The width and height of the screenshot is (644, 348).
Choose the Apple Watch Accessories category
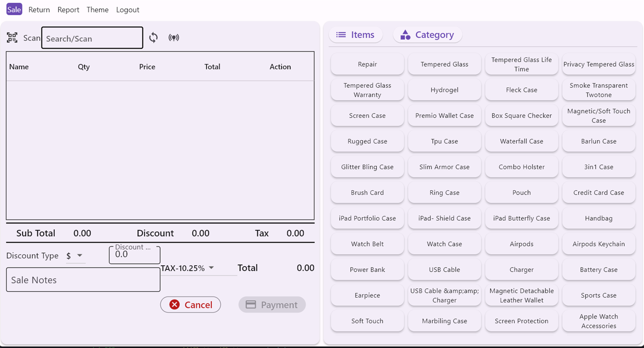point(598,321)
